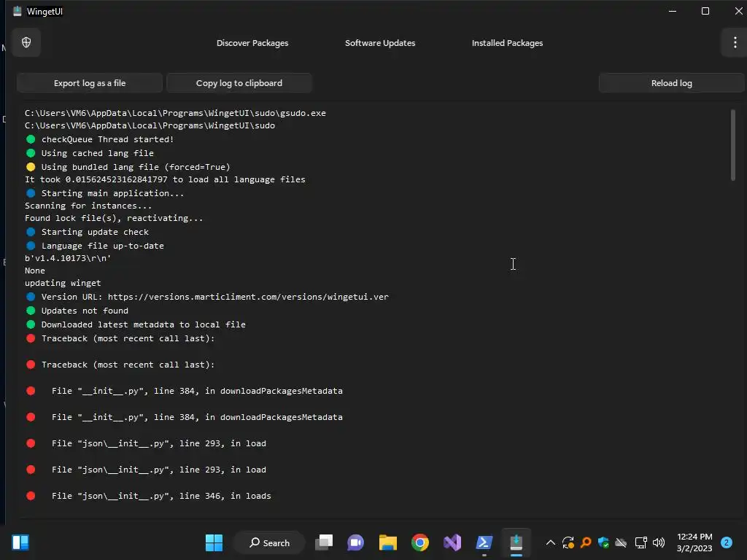The width and height of the screenshot is (747, 560).
Task: Open volume speaker tray icon
Action: coord(659,542)
